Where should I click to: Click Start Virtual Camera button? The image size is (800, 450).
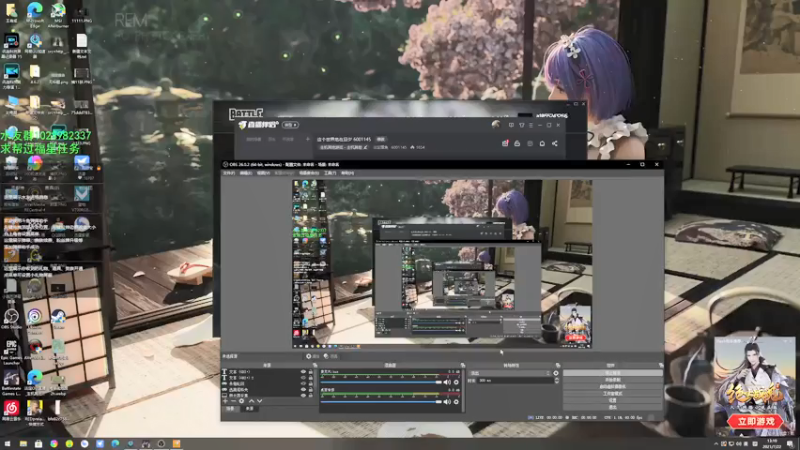[x=613, y=387]
